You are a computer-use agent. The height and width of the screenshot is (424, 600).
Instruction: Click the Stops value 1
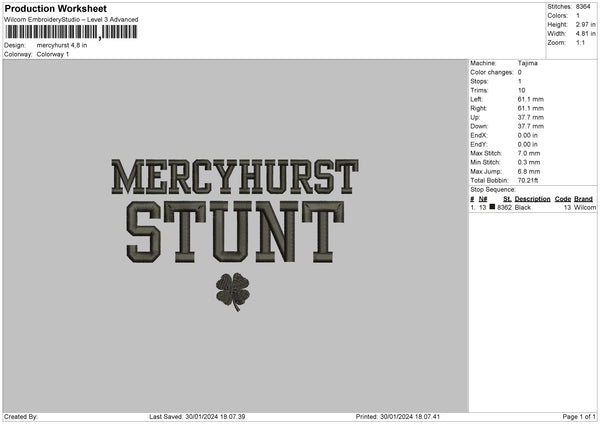coord(520,82)
